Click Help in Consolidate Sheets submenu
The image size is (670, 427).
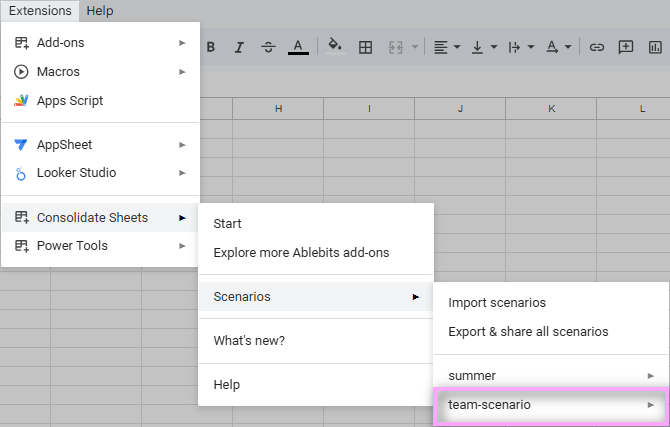point(316,385)
